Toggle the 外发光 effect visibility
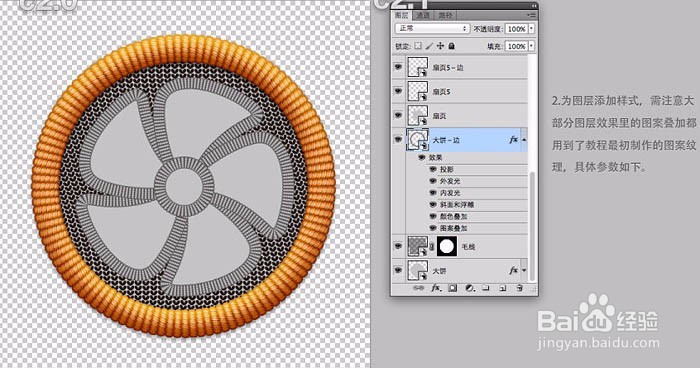The height and width of the screenshot is (368, 700). tap(433, 181)
